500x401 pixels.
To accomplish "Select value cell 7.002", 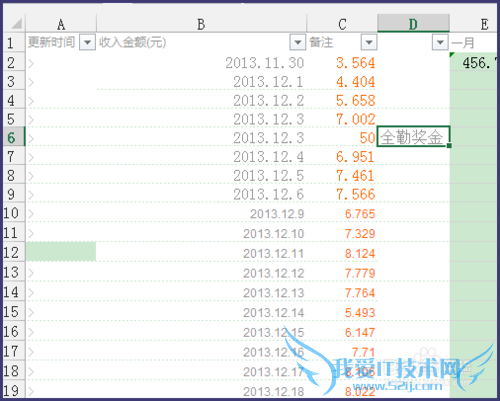I will [342, 119].
